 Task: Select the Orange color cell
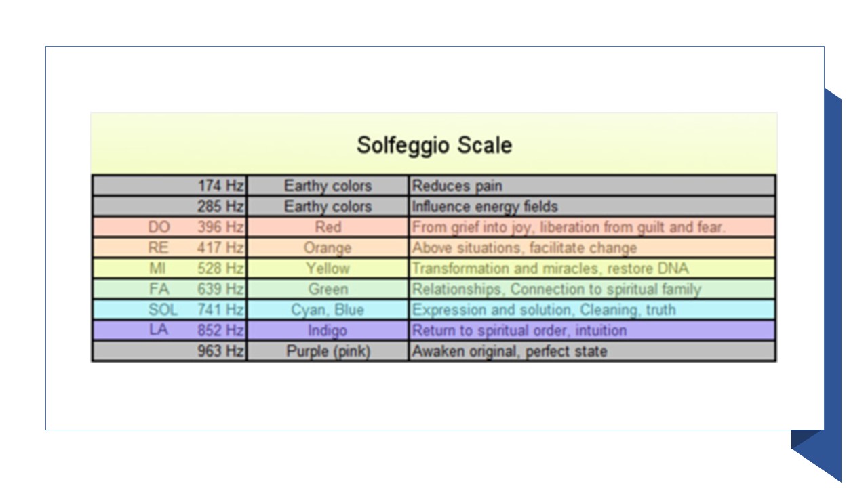pos(328,248)
